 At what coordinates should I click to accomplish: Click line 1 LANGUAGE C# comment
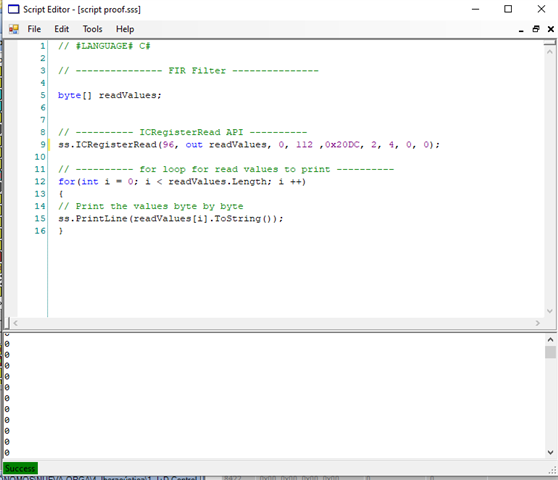coord(104,46)
